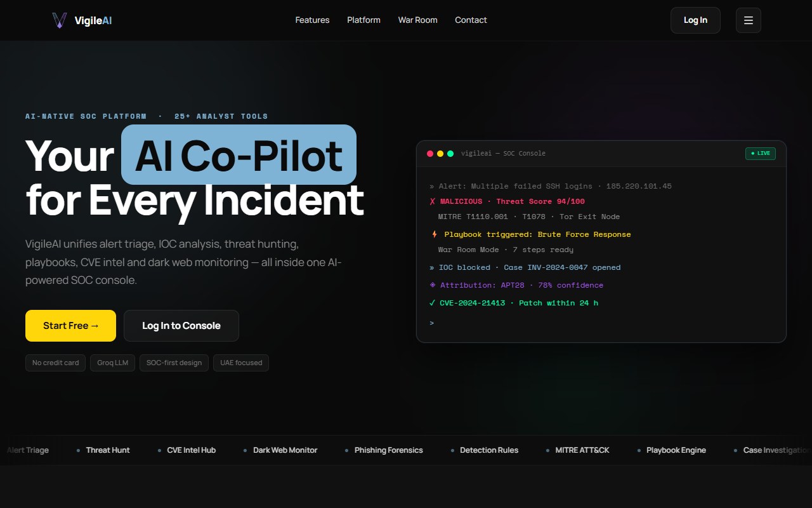Click the Groq LLM tag
This screenshot has height=508, width=812.
[112, 363]
